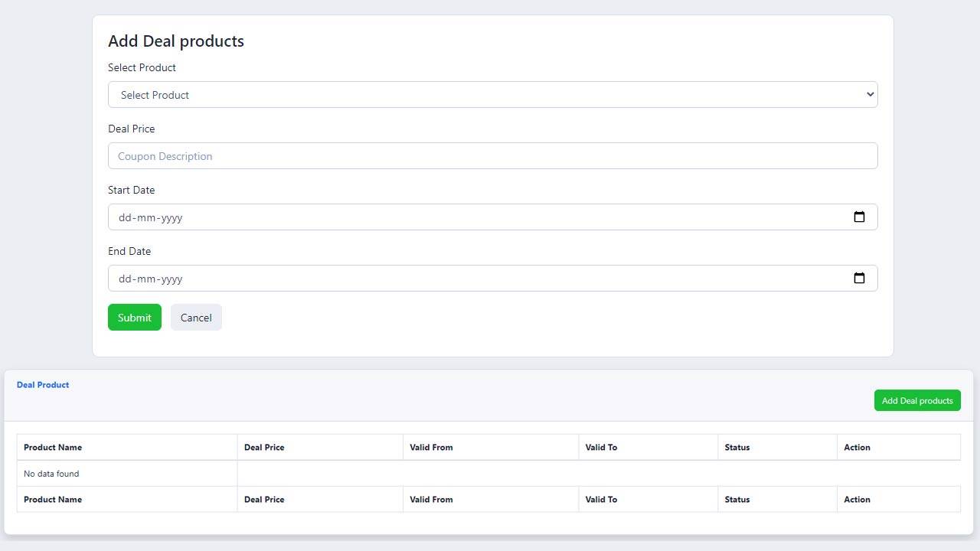Open the Deal Product link
This screenshot has width=980, height=551.
point(43,385)
